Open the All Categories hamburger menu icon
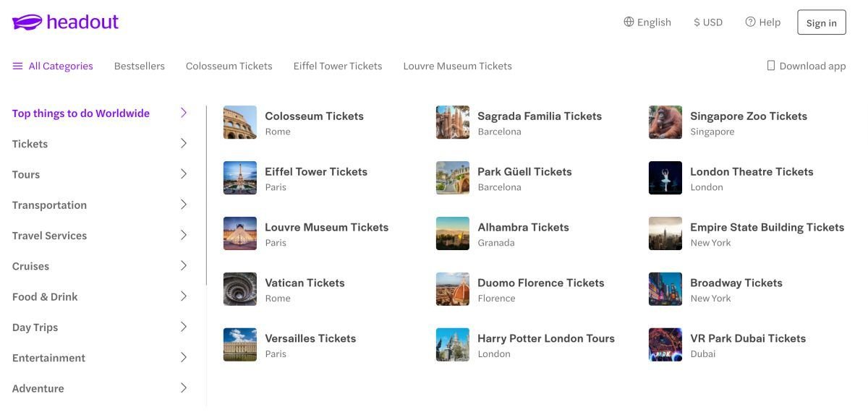The image size is (868, 412). point(18,66)
